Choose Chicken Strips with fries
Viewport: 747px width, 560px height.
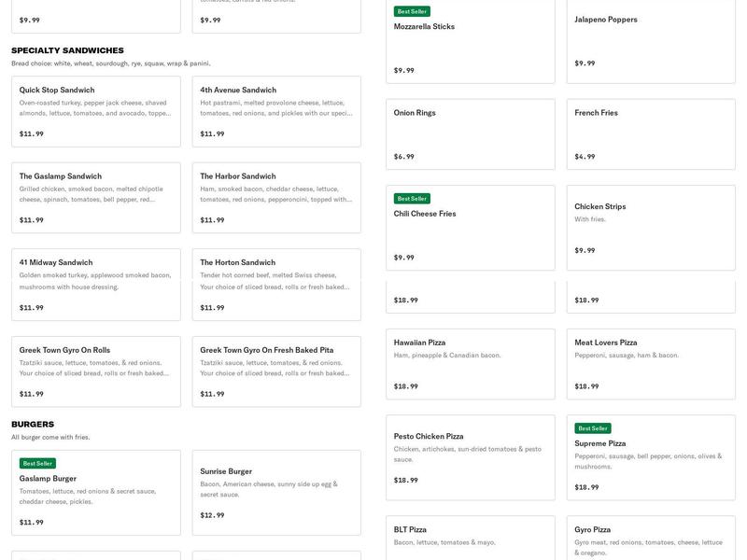pyautogui.click(x=651, y=228)
